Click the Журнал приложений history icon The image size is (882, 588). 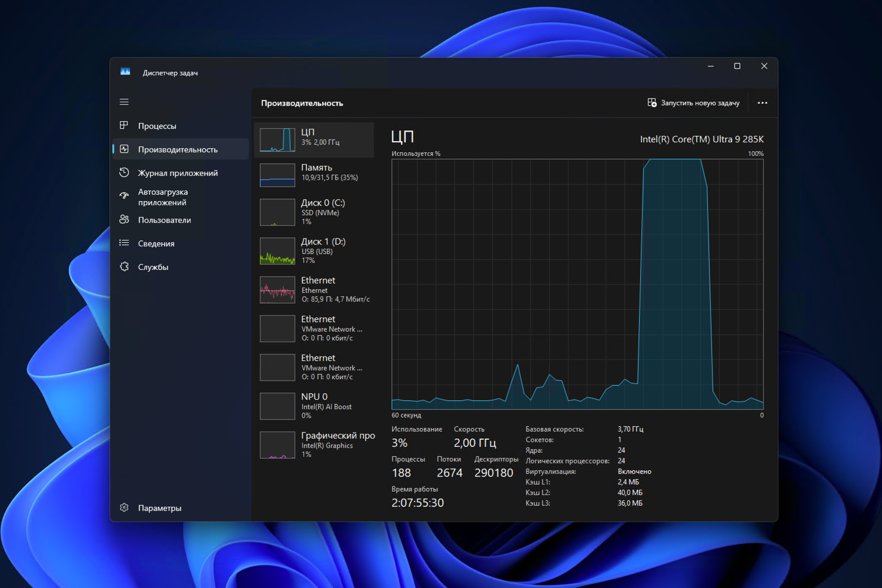point(124,172)
